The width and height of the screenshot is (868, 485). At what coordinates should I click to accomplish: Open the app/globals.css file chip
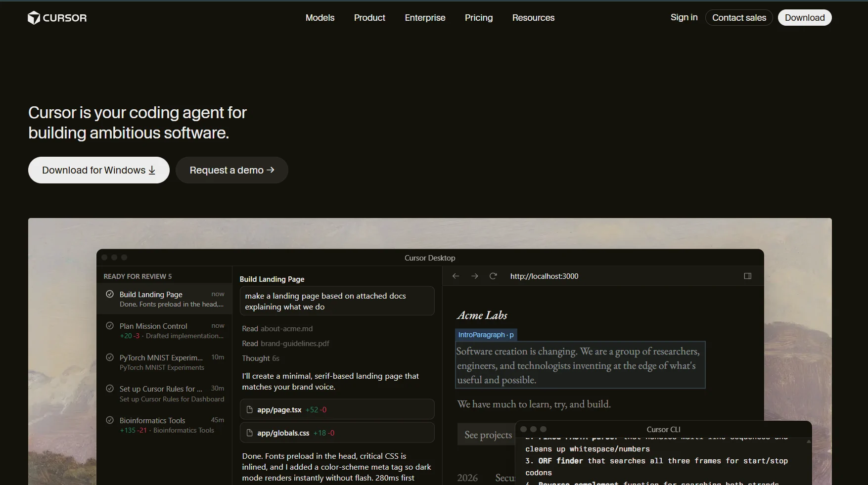coord(337,433)
